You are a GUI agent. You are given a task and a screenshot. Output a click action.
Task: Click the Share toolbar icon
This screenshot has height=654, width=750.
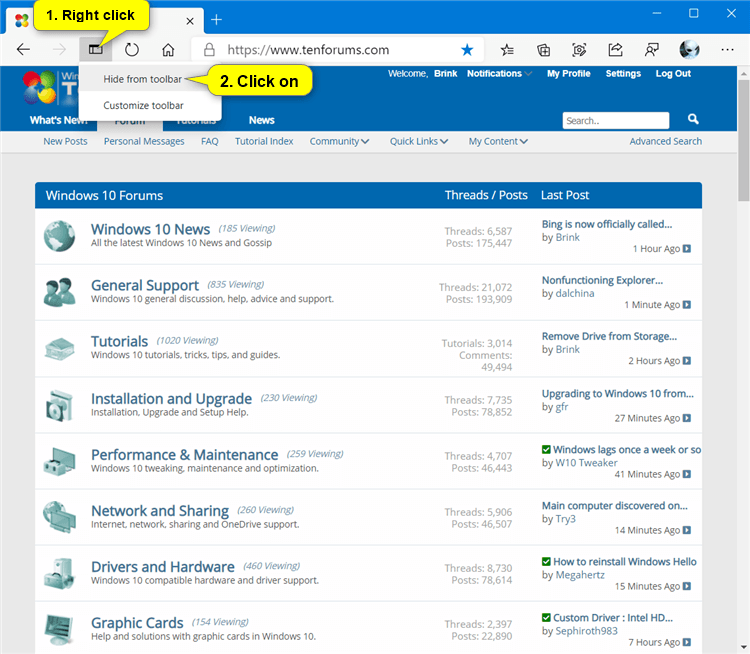[x=615, y=49]
